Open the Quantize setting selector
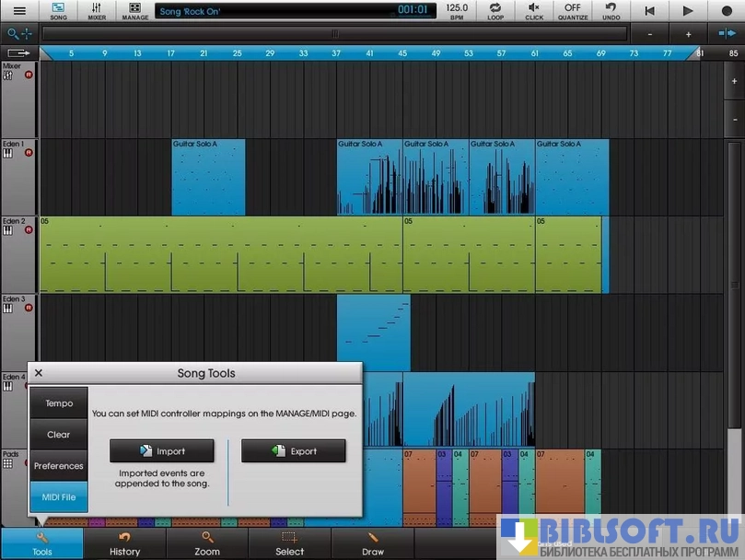 click(573, 11)
